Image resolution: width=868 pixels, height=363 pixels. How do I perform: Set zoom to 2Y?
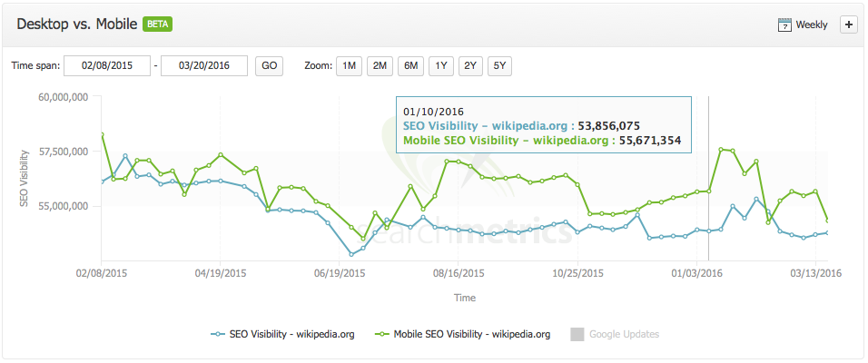click(x=470, y=65)
